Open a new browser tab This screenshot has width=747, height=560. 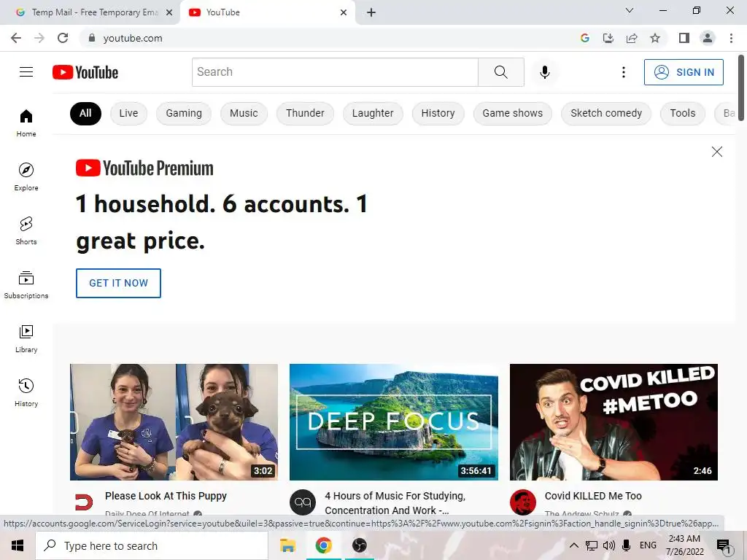pos(371,12)
